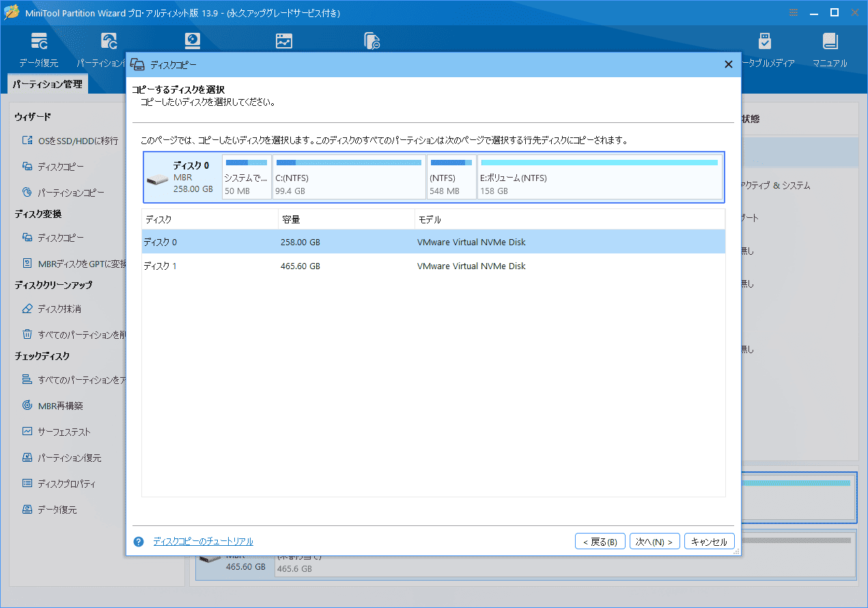
Task: Click the (NTFS) 548 MB partition in the disk map
Action: pyautogui.click(x=451, y=177)
